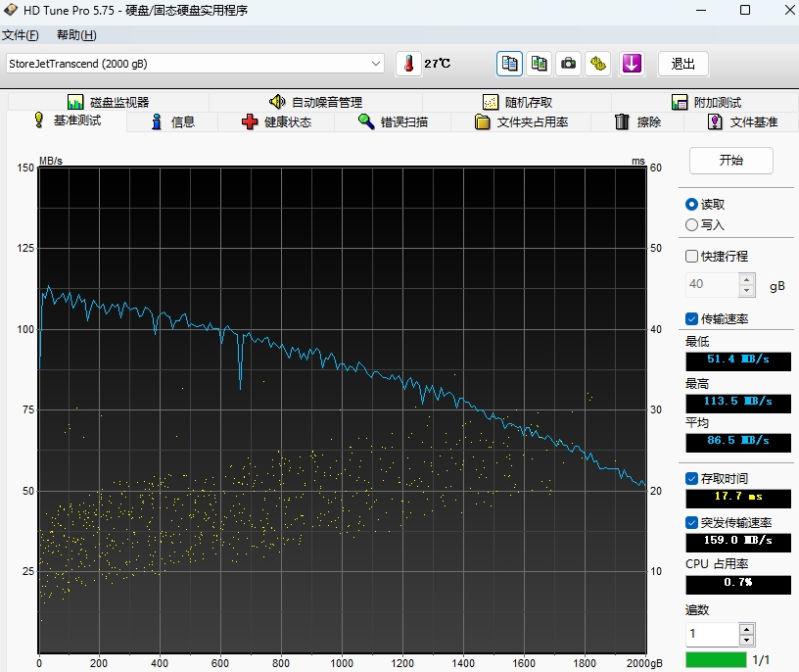This screenshot has height=672, width=799.
Task: Open 文件夹占用率 folder usage tab
Action: point(521,121)
